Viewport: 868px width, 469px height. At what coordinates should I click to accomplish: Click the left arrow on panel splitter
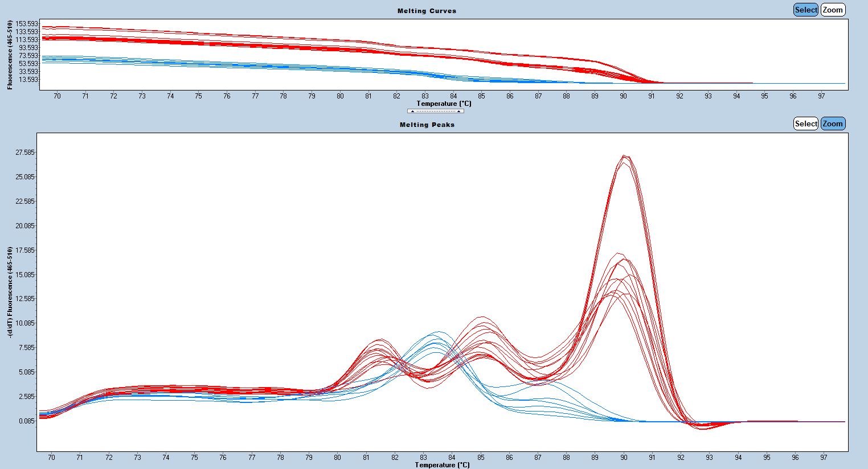(412, 111)
